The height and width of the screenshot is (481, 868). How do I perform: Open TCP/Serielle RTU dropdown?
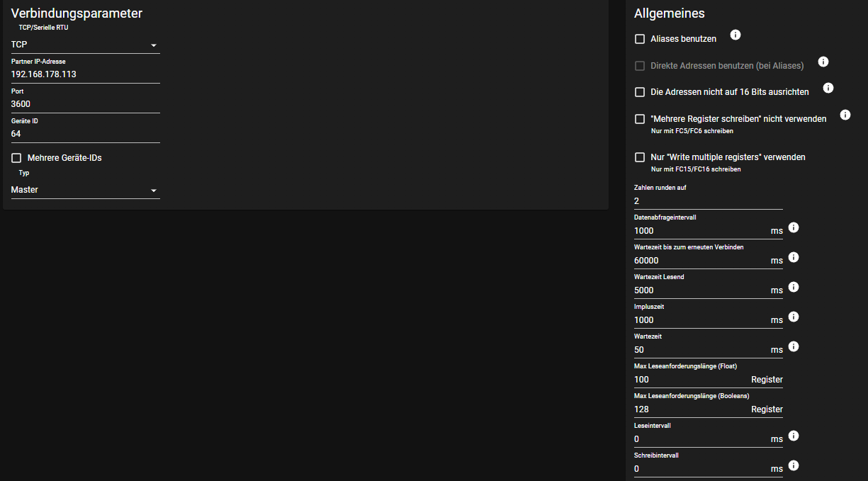[86, 45]
